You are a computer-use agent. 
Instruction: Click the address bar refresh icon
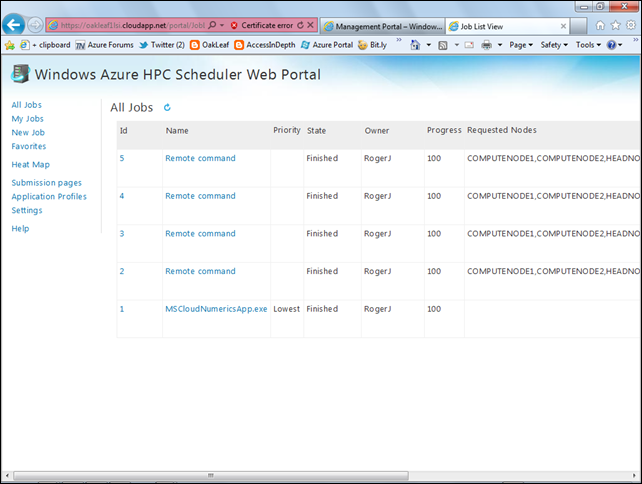pos(301,25)
